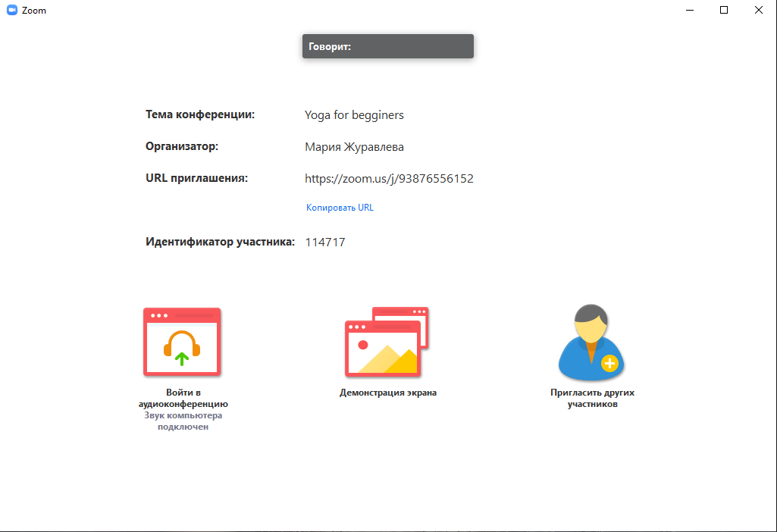Click the invite participants person icon
This screenshot has height=532, width=777.
point(592,343)
